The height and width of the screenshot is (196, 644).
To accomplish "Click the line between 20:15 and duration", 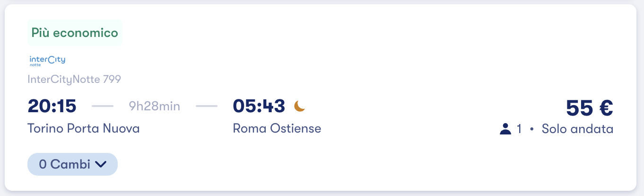I will pos(103,106).
